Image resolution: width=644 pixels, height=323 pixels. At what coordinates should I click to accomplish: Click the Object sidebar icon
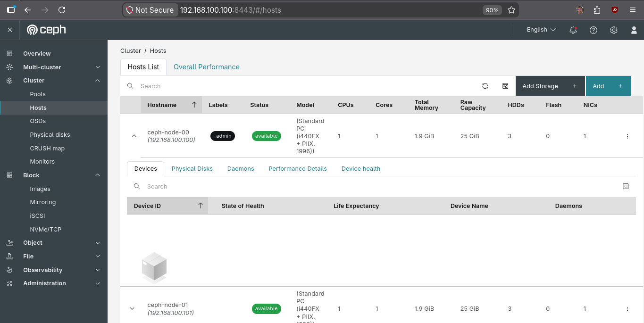coord(9,242)
